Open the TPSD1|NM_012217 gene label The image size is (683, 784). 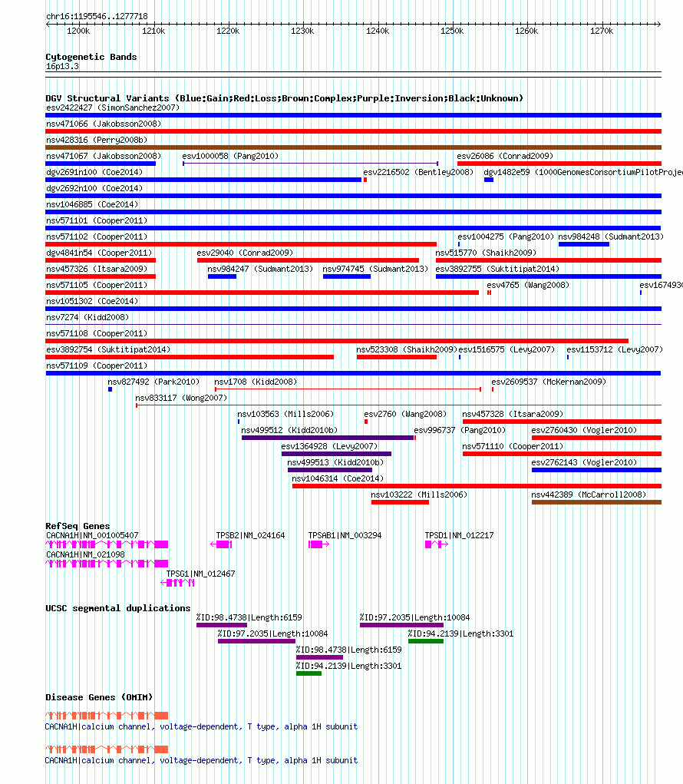459,535
